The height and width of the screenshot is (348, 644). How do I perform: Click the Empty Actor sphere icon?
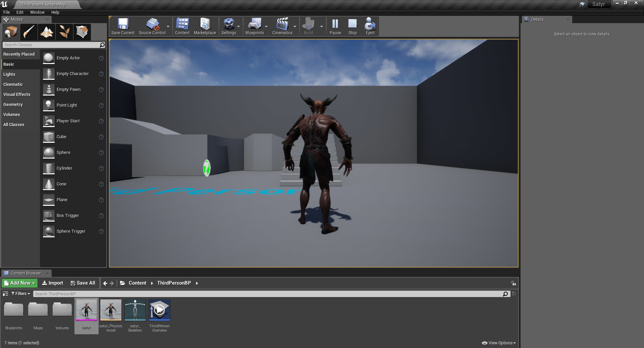(x=49, y=58)
